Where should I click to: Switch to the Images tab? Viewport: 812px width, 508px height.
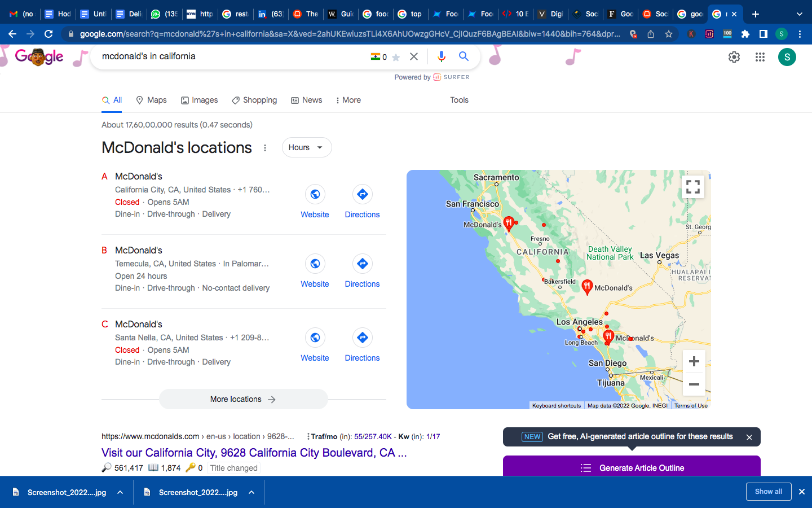(x=199, y=100)
